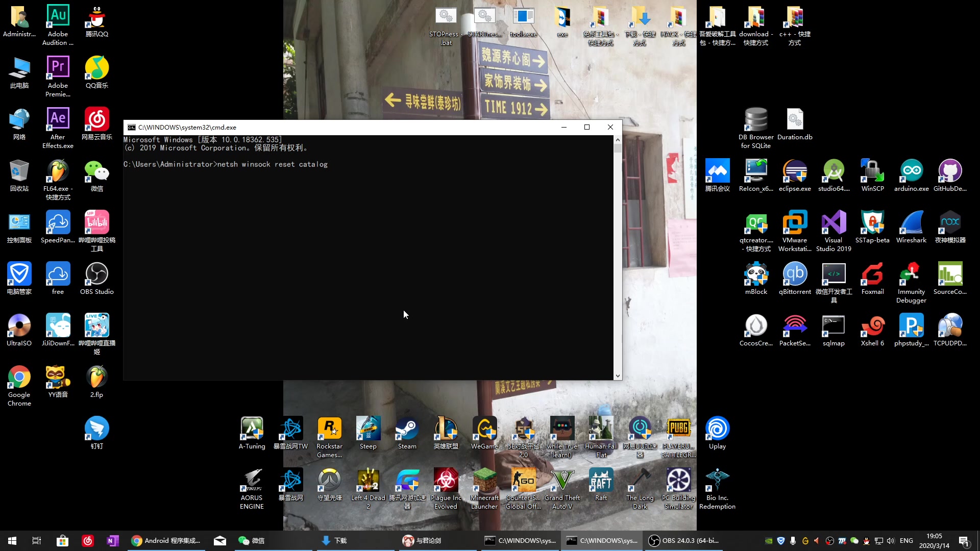Viewport: 980px width, 551px height.
Task: Click the scrollbar up arrow in cmd
Action: tap(618, 140)
